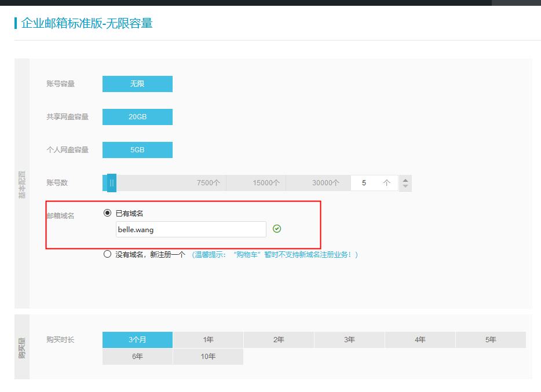Click the account number input box
541x392 pixels.
[369, 183]
